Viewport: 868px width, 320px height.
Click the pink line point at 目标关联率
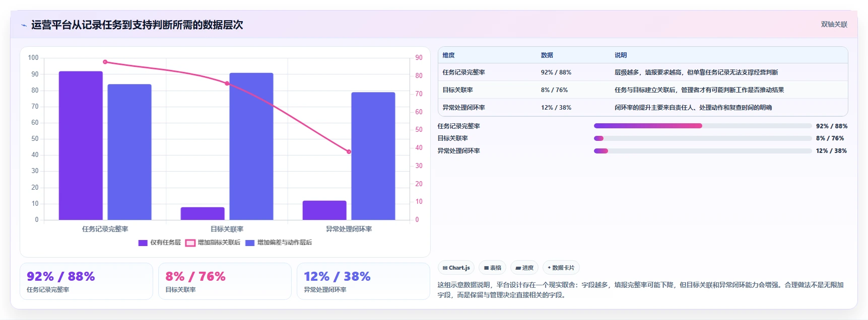[x=227, y=84]
